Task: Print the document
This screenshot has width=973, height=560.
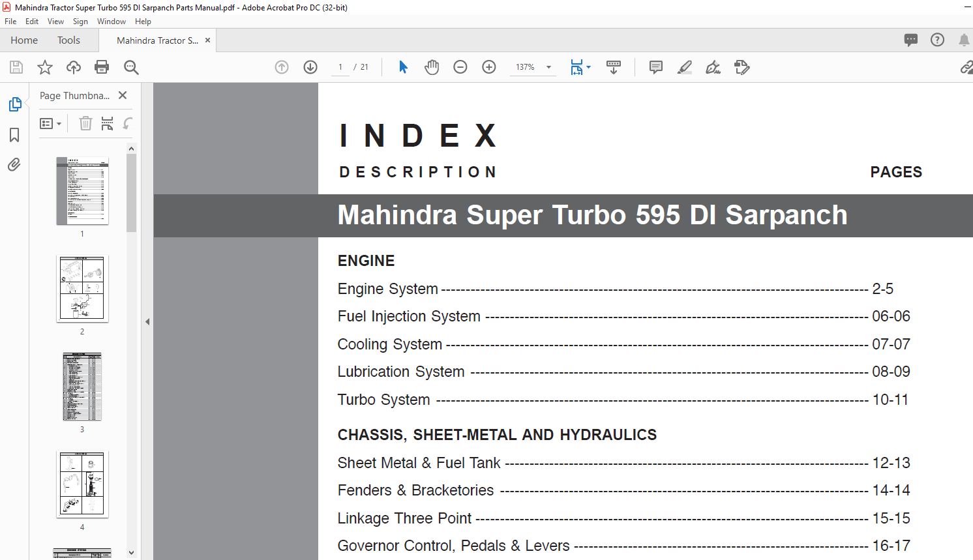Action: coord(102,67)
